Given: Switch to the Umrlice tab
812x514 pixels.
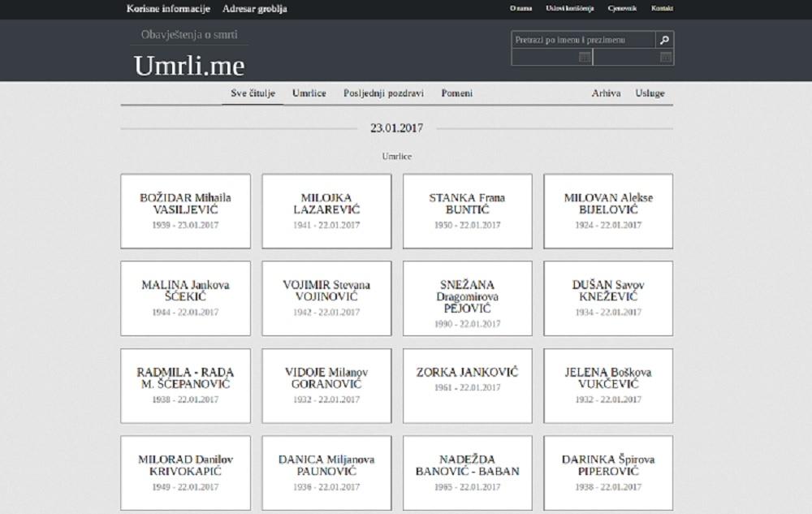Looking at the screenshot, I should [x=309, y=93].
